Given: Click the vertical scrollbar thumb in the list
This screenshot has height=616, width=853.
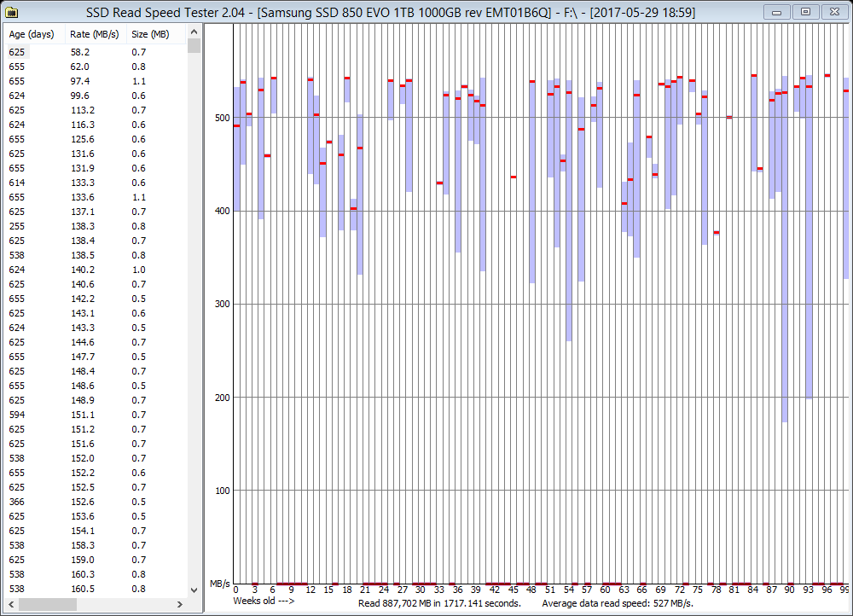Looking at the screenshot, I should click(194, 46).
